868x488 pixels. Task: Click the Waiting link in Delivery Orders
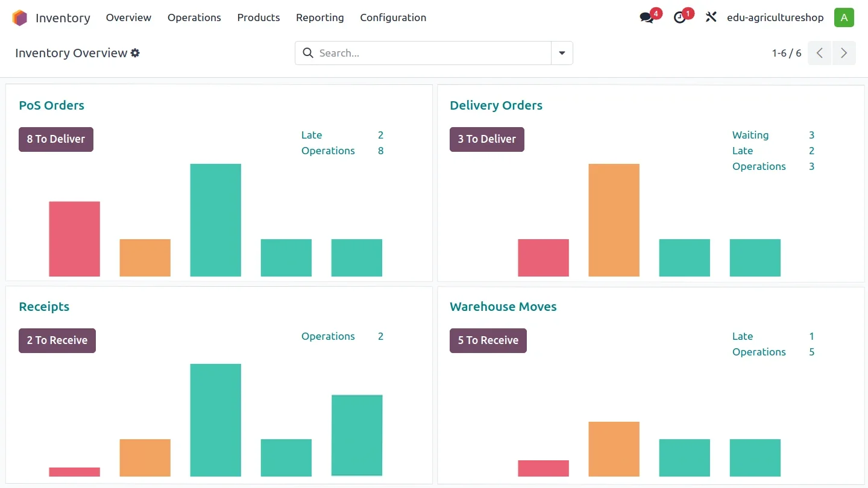tap(750, 135)
